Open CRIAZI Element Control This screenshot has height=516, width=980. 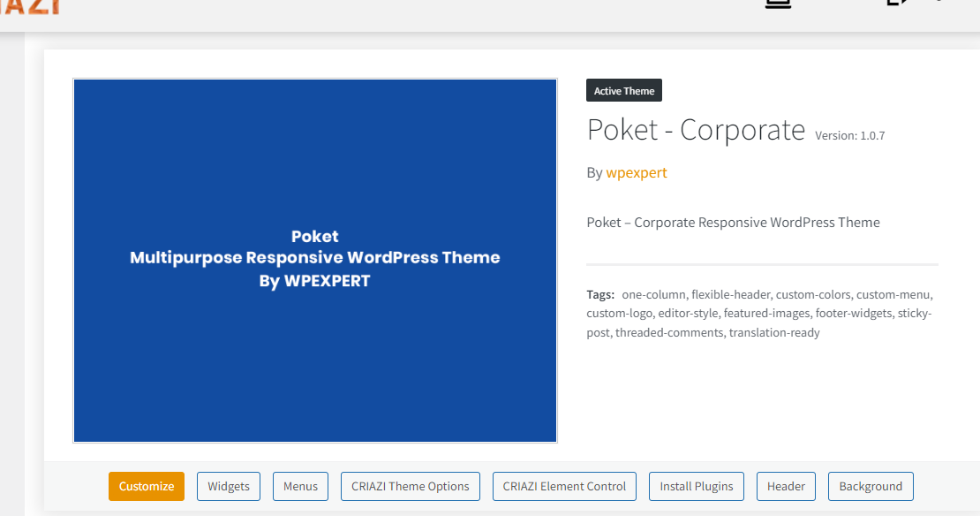coord(564,486)
